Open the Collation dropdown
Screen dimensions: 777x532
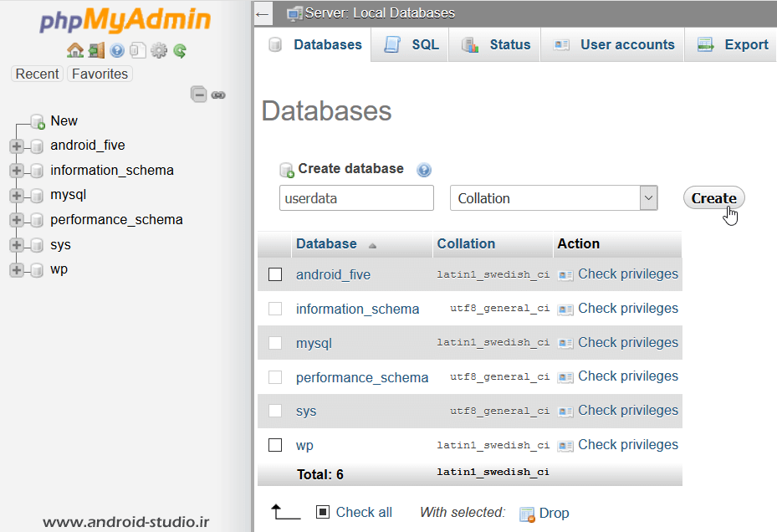[554, 197]
